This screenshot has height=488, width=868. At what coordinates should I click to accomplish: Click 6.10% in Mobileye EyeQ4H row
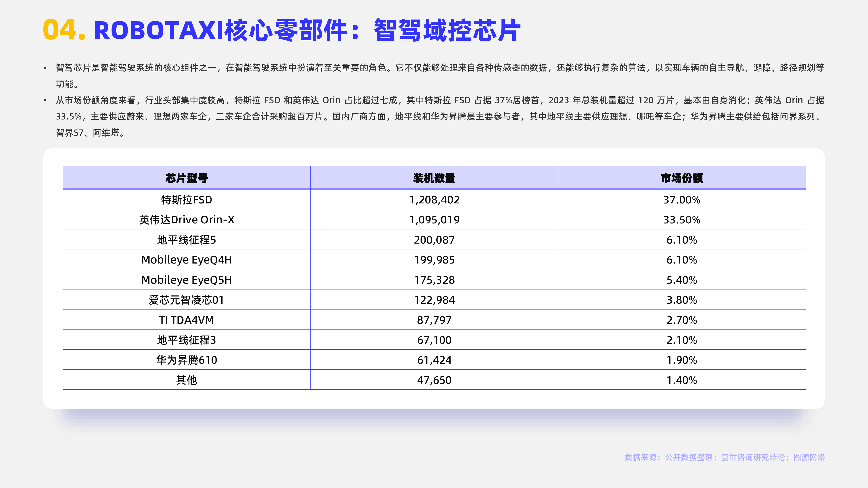tap(682, 260)
